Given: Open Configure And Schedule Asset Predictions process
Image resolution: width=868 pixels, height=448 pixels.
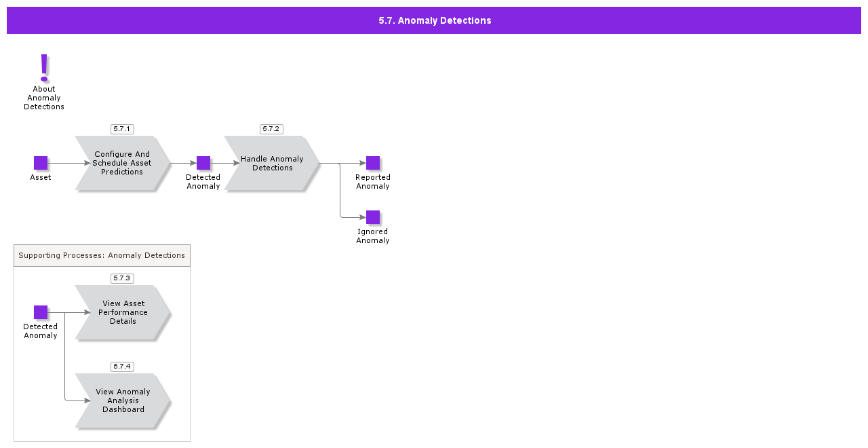Looking at the screenshot, I should pyautogui.click(x=123, y=163).
